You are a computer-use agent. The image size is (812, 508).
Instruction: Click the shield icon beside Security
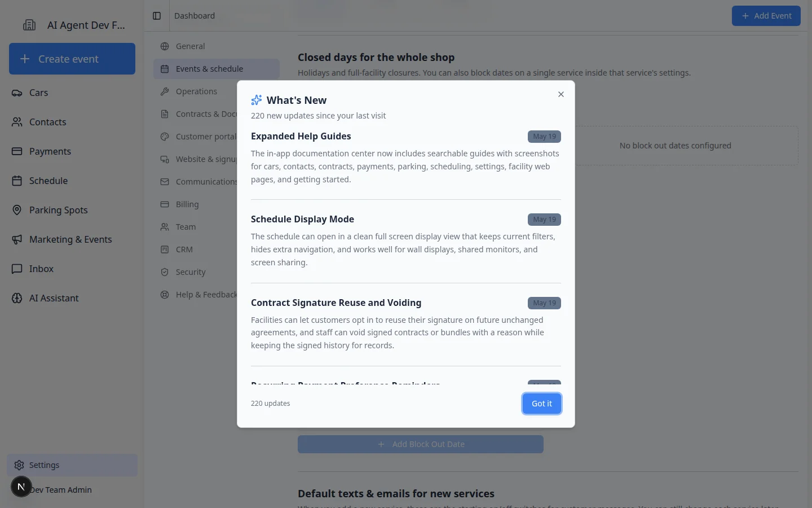click(165, 272)
